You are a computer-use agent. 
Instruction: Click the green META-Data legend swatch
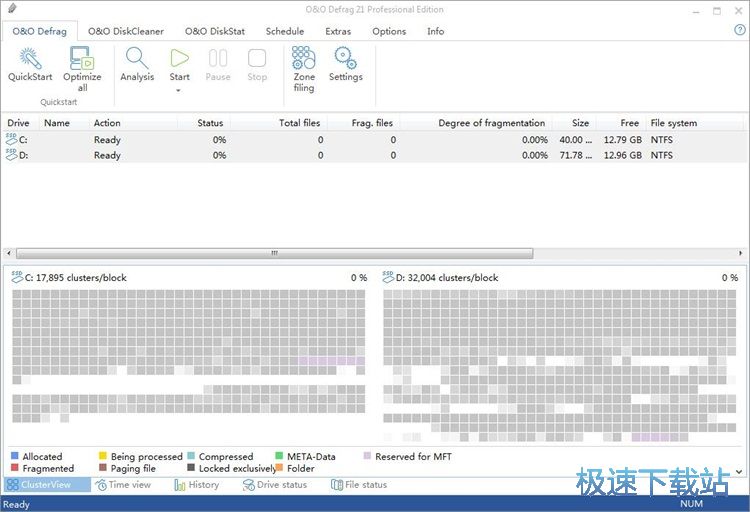pos(279,456)
